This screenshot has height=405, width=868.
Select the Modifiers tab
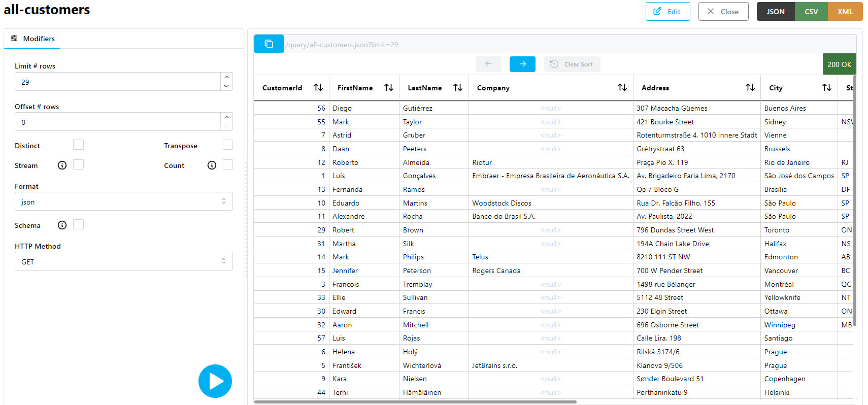[32, 39]
